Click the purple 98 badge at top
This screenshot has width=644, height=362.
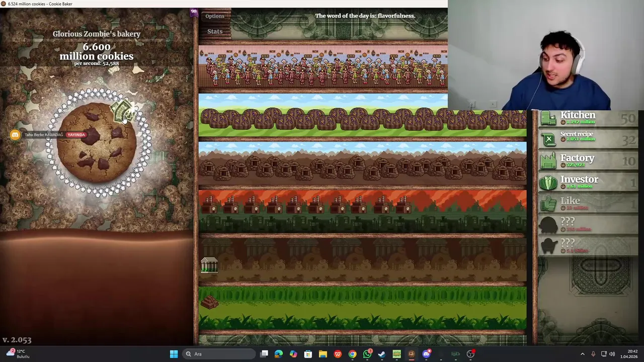(194, 12)
